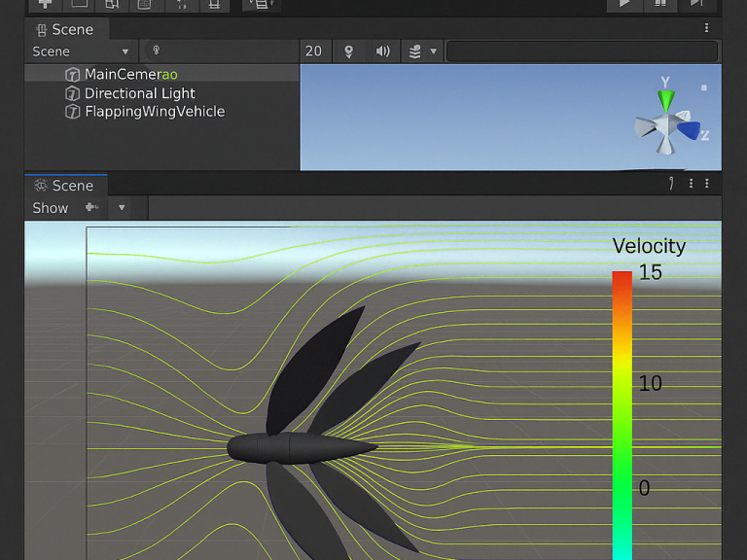Toggle the location pin icon

pyautogui.click(x=349, y=52)
